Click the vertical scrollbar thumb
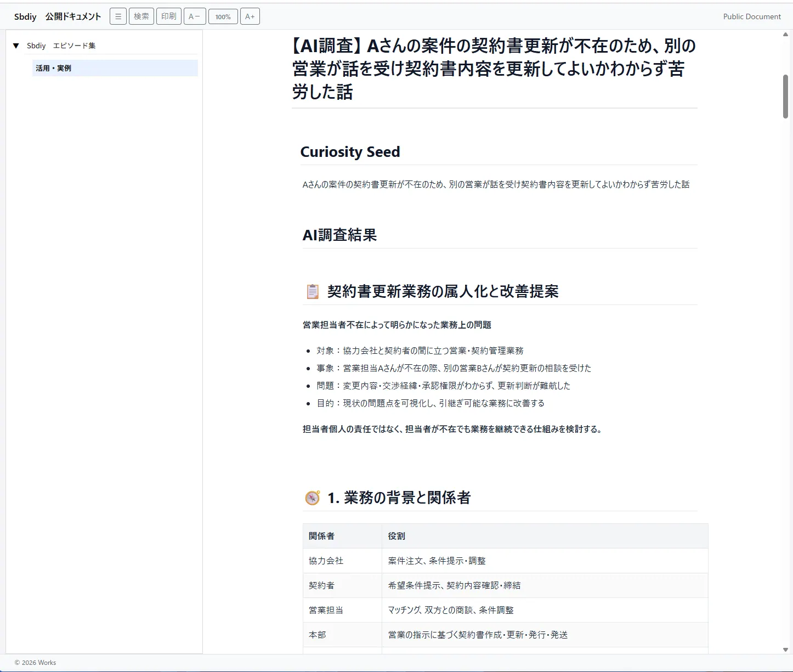This screenshot has width=793, height=672. [x=785, y=97]
